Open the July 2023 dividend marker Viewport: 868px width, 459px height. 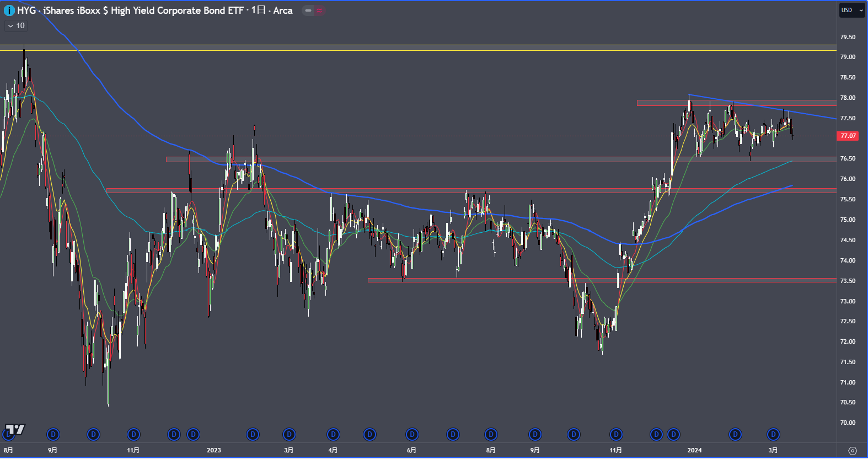[x=453, y=435]
